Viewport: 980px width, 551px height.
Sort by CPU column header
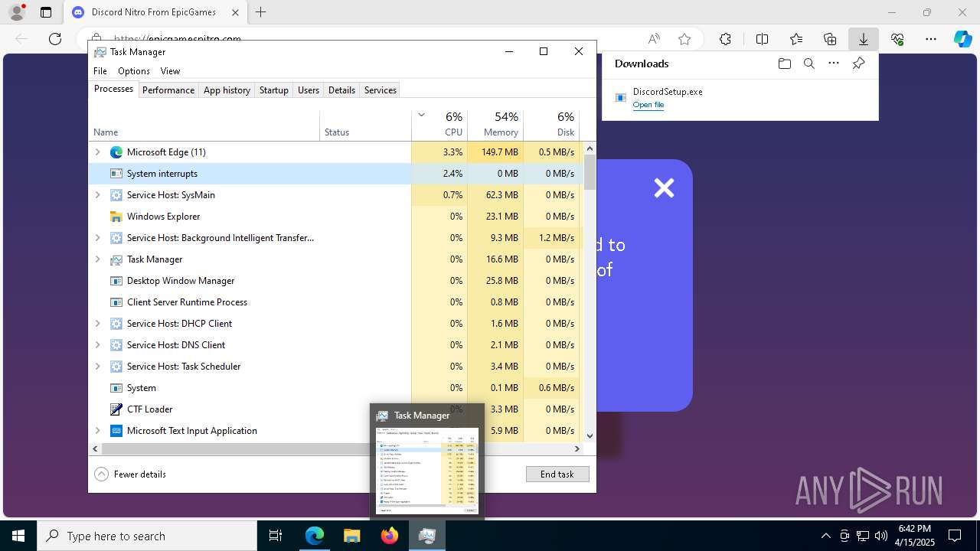point(439,125)
